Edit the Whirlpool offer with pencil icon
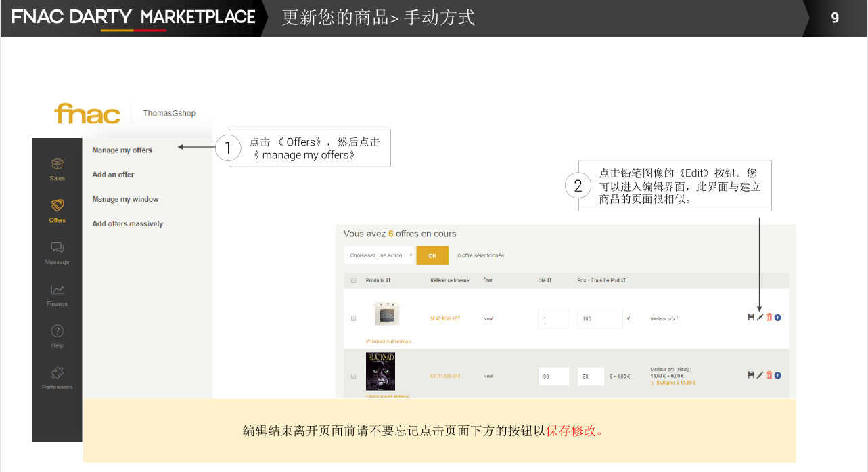The image size is (868, 472). 760,317
